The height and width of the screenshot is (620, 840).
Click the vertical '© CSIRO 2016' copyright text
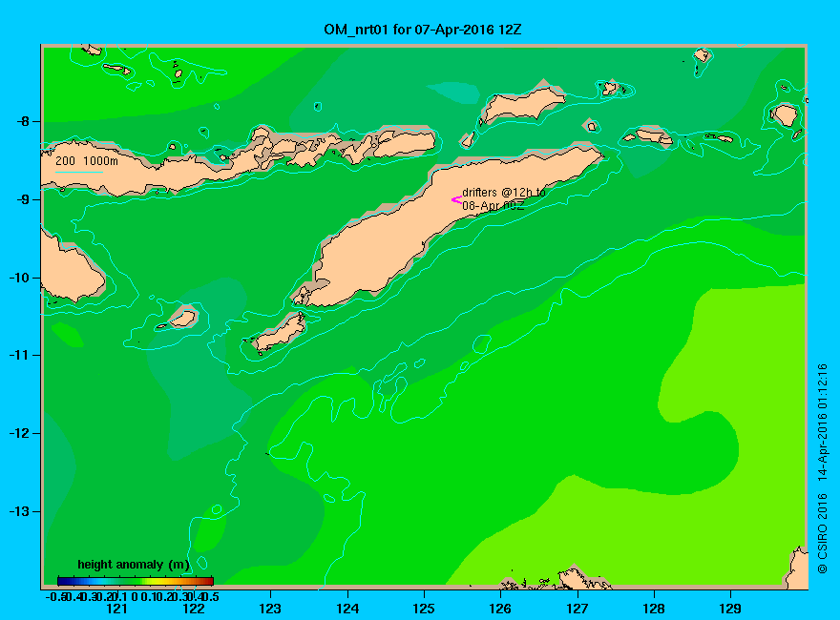click(822, 534)
